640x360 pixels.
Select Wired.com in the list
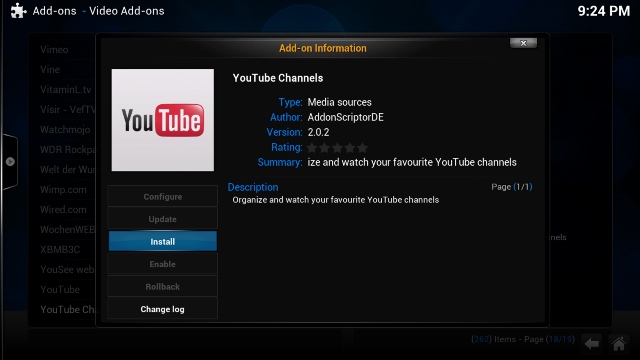coord(63,210)
